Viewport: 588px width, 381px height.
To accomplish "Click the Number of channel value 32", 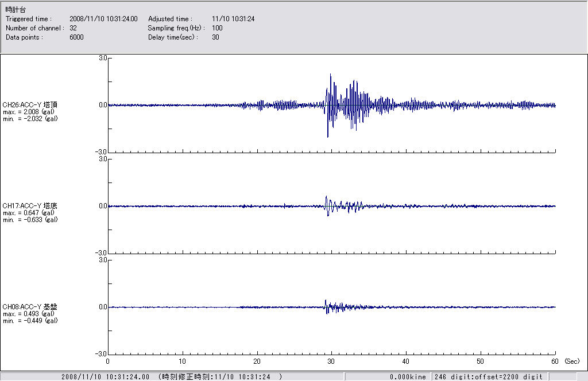I will [x=73, y=28].
